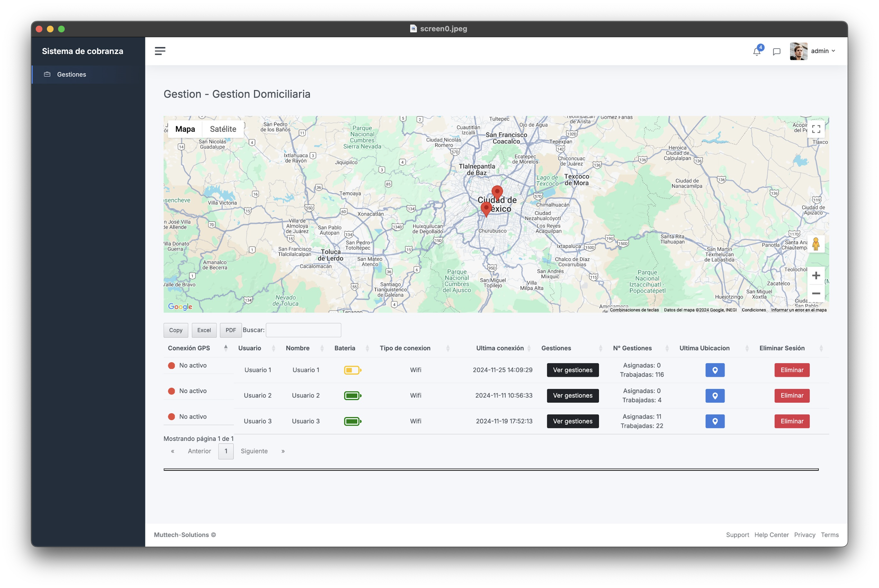
Task: Click the Anterior pagination link
Action: (199, 451)
